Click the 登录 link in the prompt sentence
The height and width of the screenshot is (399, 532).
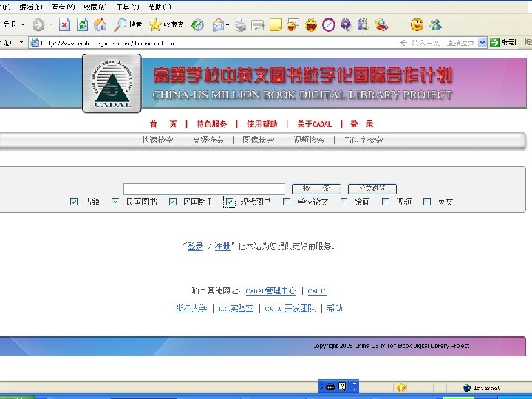click(x=195, y=246)
